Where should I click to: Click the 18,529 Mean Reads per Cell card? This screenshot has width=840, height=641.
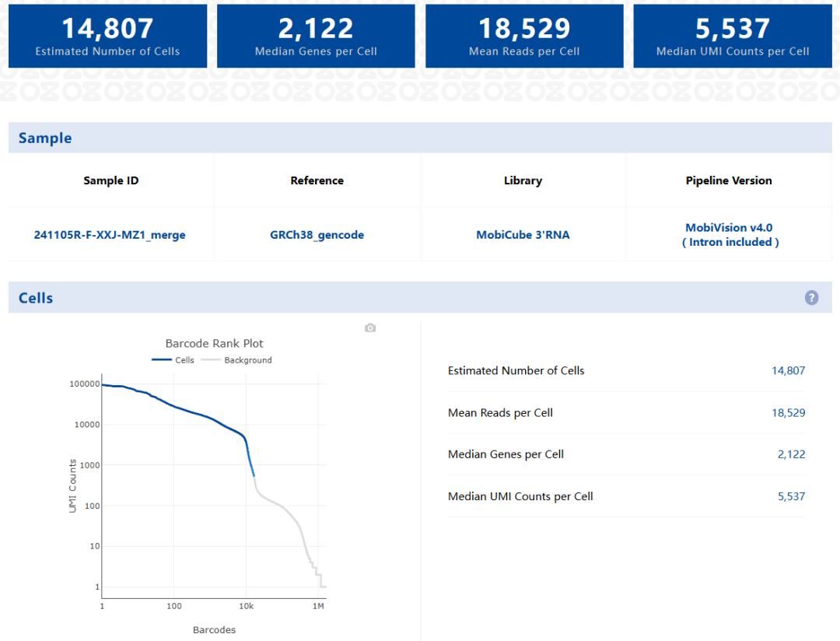pyautogui.click(x=524, y=36)
